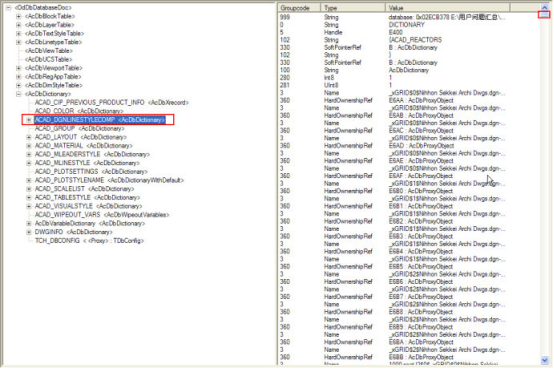The height and width of the screenshot is (369, 554).
Task: Click the Type column header
Action: click(353, 8)
